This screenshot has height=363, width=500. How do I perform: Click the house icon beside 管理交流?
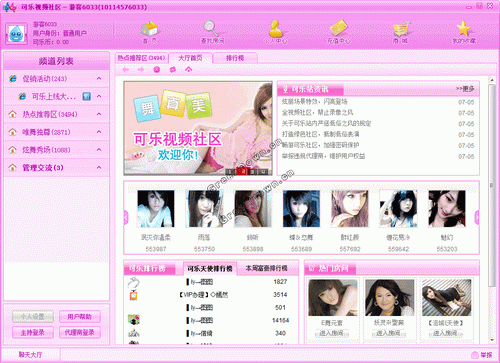13,167
